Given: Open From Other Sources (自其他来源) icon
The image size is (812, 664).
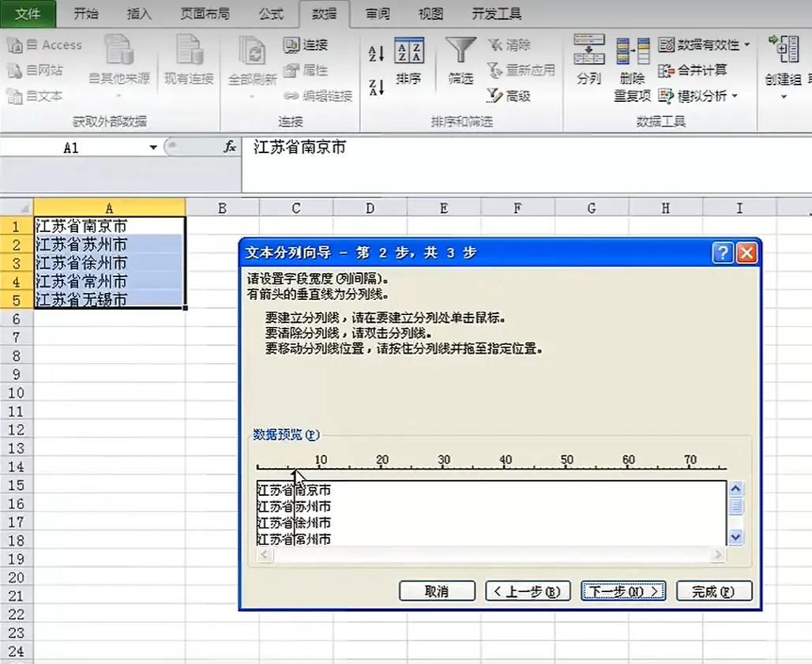Looking at the screenshot, I should coord(119,51).
